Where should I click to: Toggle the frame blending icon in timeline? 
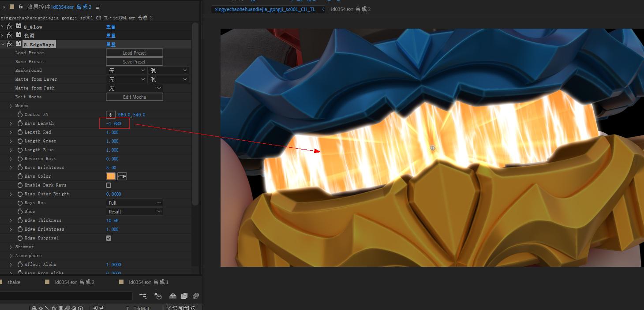click(184, 296)
